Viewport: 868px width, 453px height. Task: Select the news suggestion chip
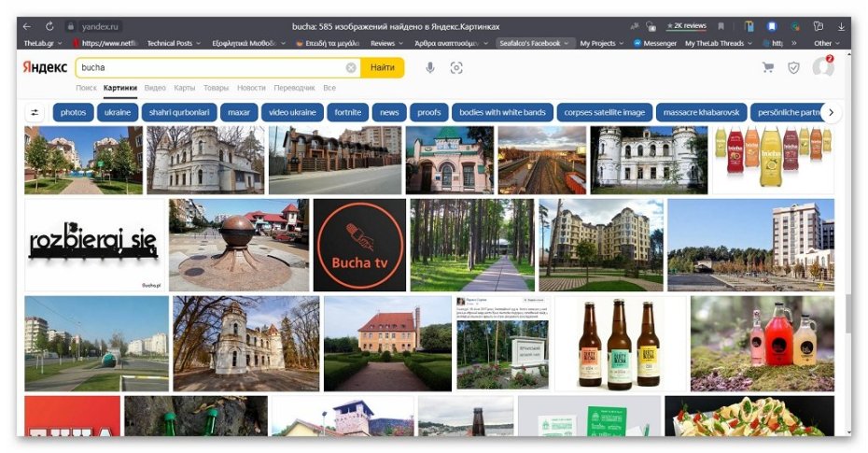point(389,112)
